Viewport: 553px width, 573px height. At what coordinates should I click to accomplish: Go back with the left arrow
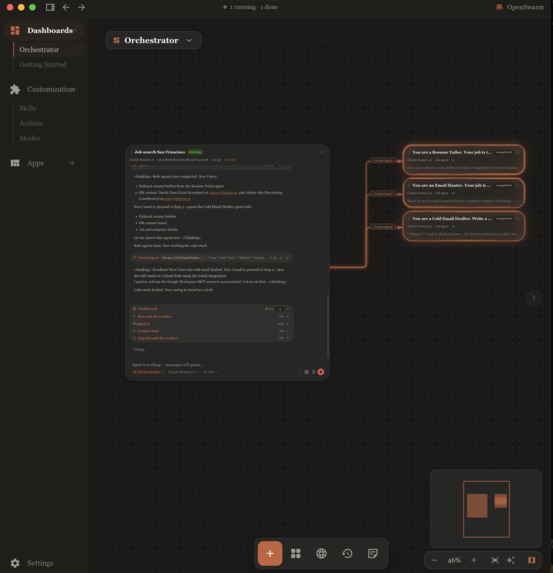coord(66,7)
